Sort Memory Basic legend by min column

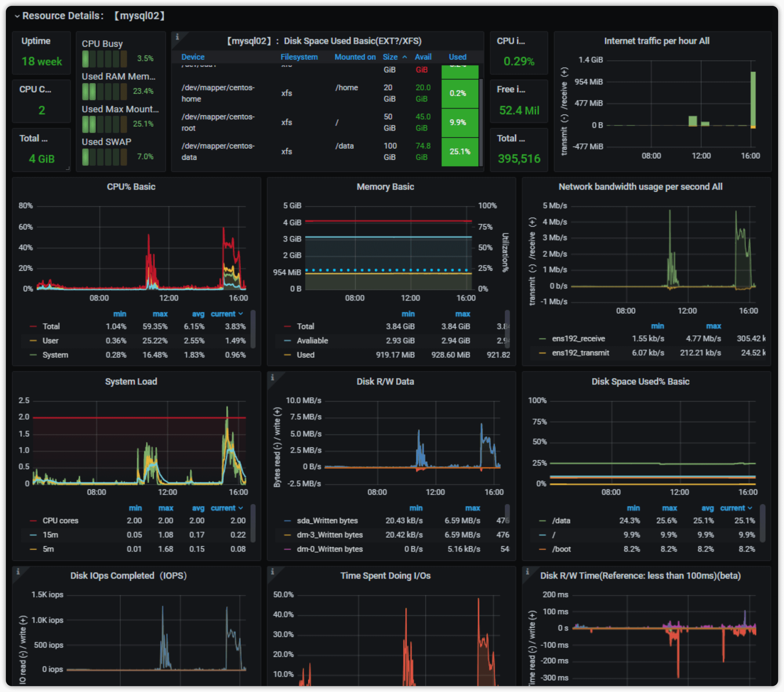[408, 314]
